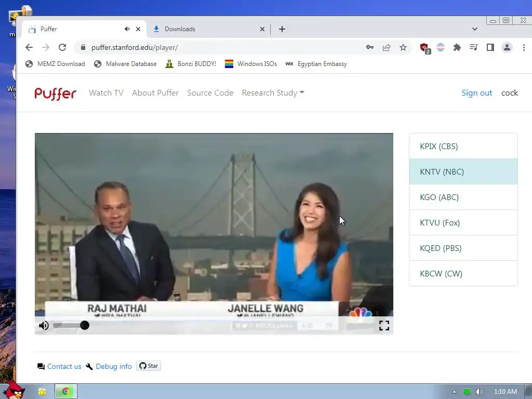Viewport: 532px width, 399px height.
Task: Click the Chrome taskbar button
Action: coord(66,392)
